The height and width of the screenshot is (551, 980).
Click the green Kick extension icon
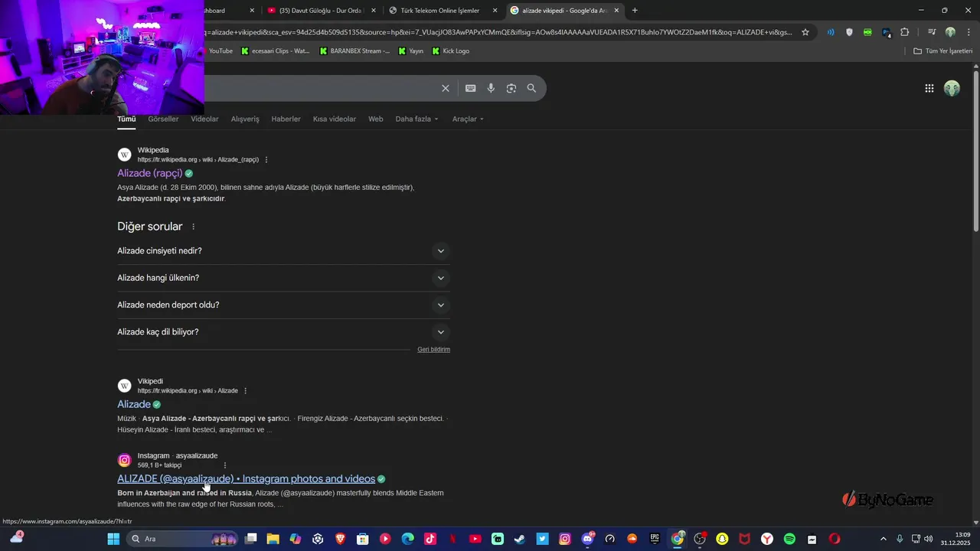(867, 32)
